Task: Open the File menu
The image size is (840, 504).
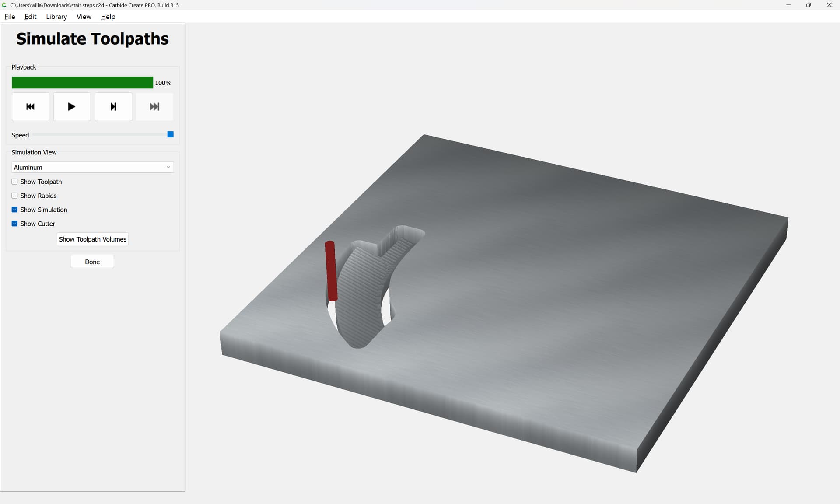Action: pos(10,17)
